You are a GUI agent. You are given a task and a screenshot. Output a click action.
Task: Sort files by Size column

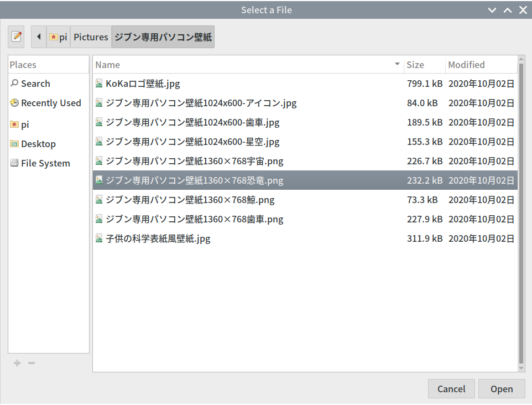tap(415, 65)
